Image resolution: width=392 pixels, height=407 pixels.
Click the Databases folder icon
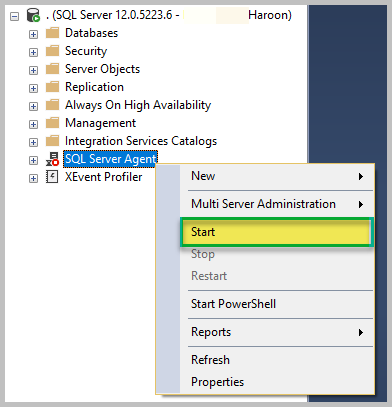[x=52, y=33]
